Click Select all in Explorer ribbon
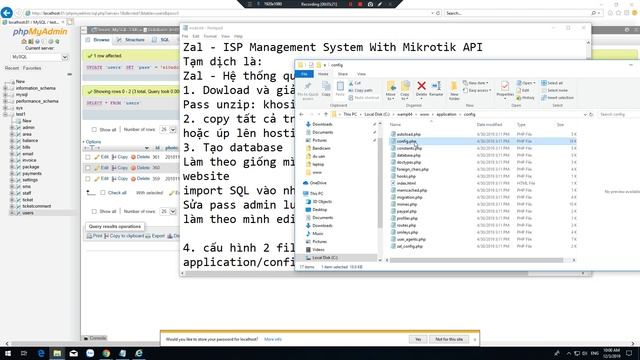This screenshot has height=360, width=640. [552, 83]
